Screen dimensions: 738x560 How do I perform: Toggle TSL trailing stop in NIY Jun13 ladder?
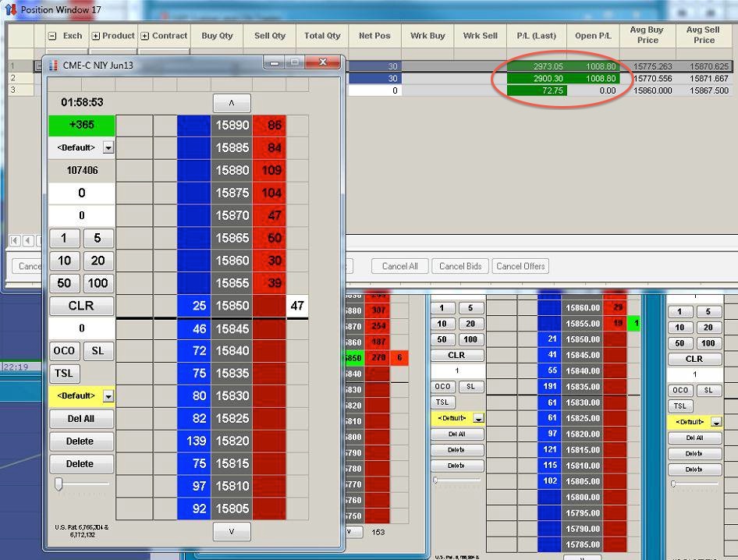tap(65, 374)
